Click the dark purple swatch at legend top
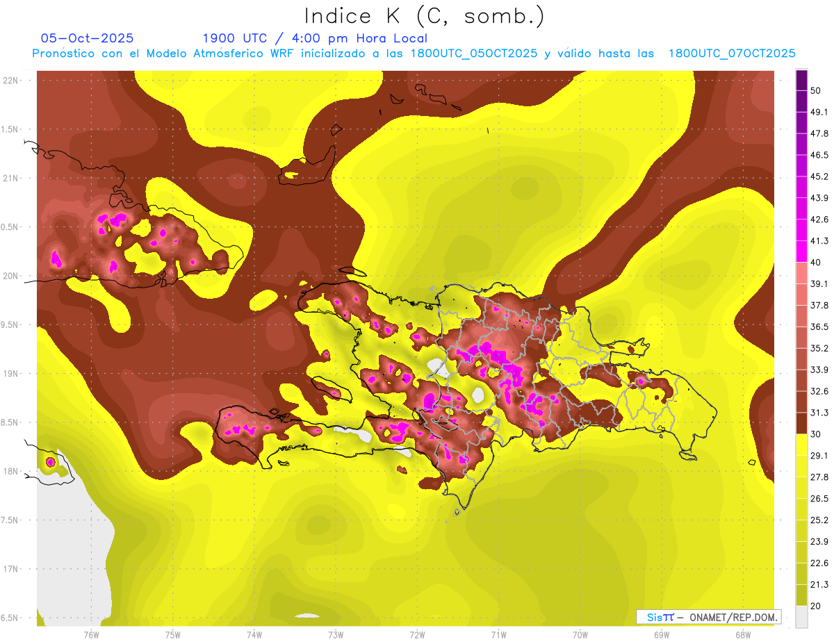 point(801,80)
